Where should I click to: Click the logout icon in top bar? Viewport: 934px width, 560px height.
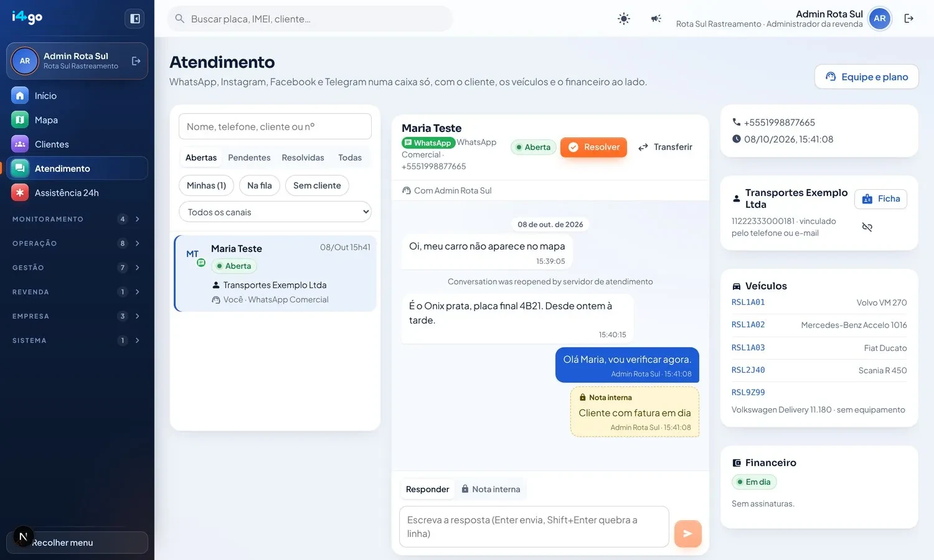tap(909, 19)
